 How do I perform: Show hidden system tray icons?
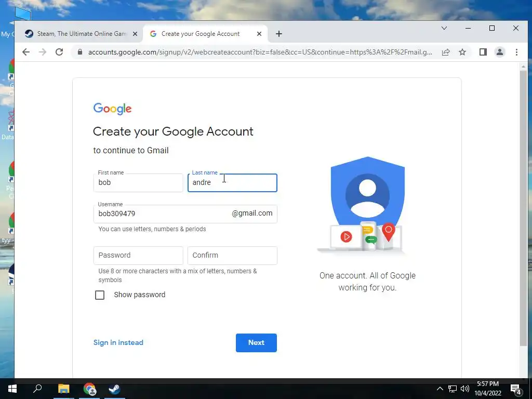440,389
